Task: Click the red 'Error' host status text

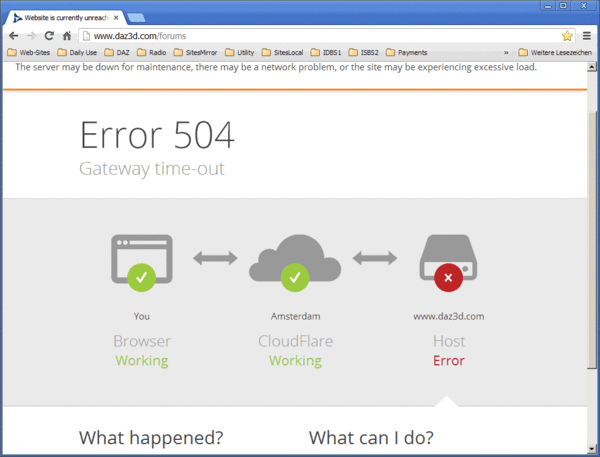Action: pos(449,361)
